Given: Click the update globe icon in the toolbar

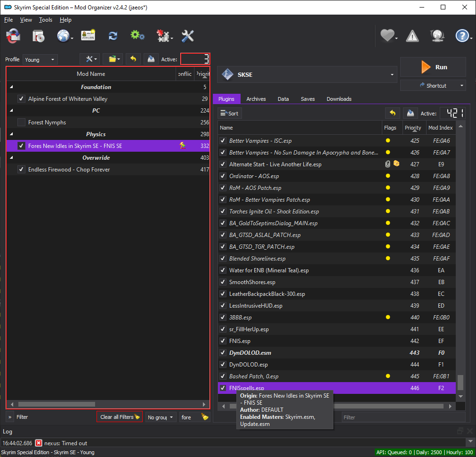Looking at the screenshot, I should coord(437,35).
